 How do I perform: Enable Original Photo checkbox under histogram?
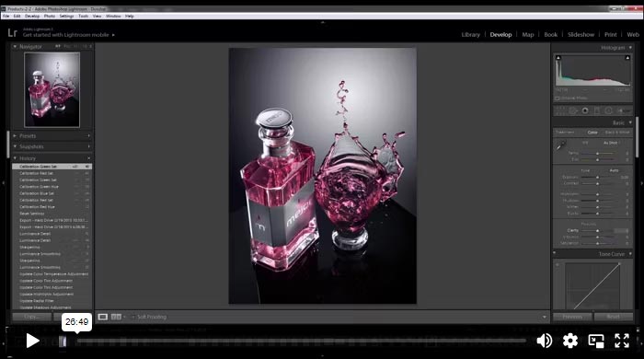pyautogui.click(x=558, y=98)
